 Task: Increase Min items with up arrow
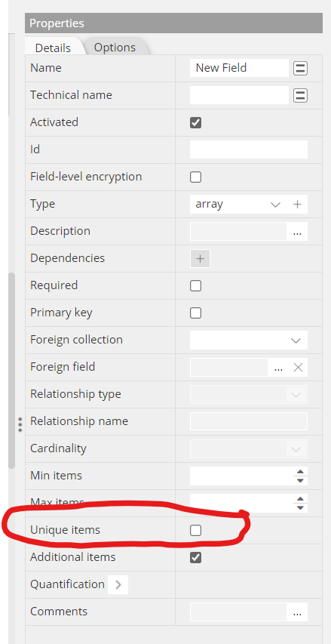click(x=300, y=472)
